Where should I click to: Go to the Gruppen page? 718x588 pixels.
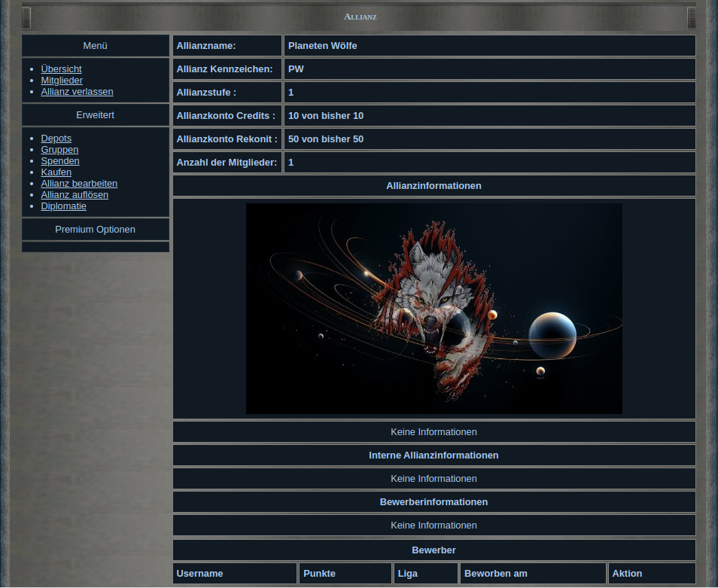59,150
